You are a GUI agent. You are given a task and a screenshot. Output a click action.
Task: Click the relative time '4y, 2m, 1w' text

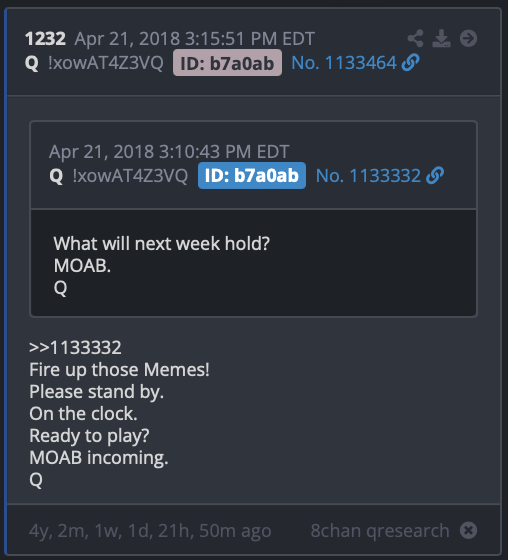click(x=76, y=531)
